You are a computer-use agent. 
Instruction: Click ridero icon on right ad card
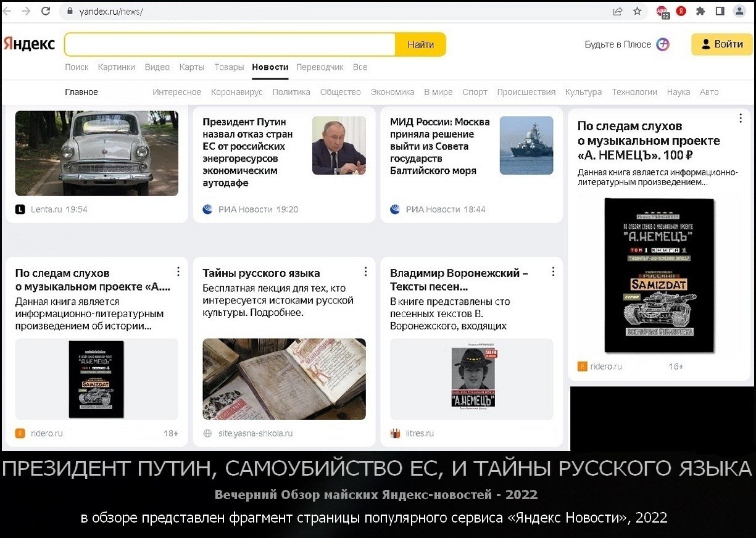tap(583, 366)
